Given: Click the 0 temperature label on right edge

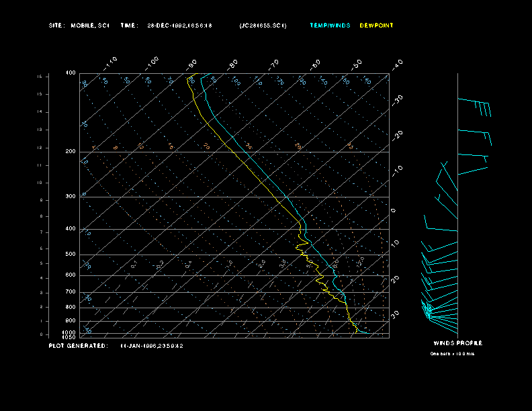Looking at the screenshot, I should pos(393,211).
